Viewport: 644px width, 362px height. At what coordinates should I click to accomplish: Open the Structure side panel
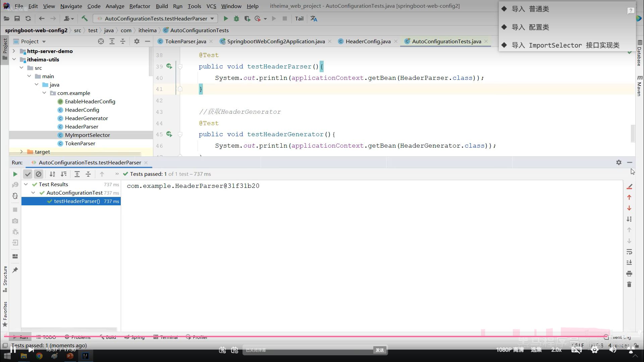(5, 278)
